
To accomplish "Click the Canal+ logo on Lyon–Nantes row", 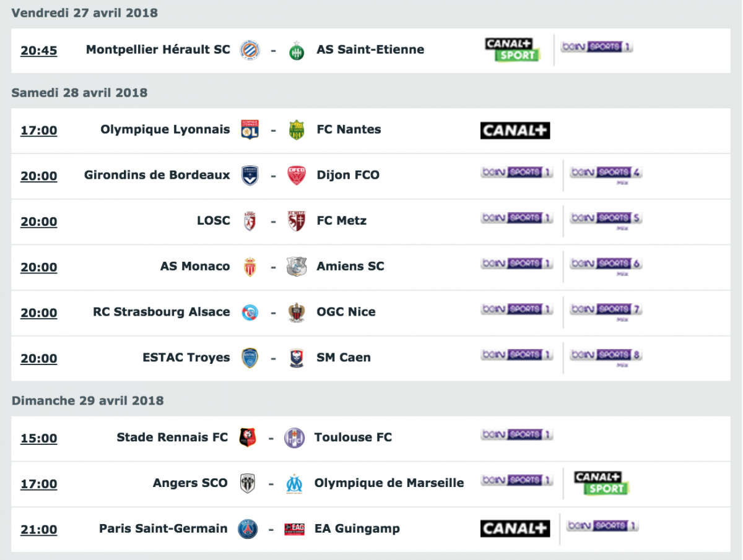I will click(515, 130).
